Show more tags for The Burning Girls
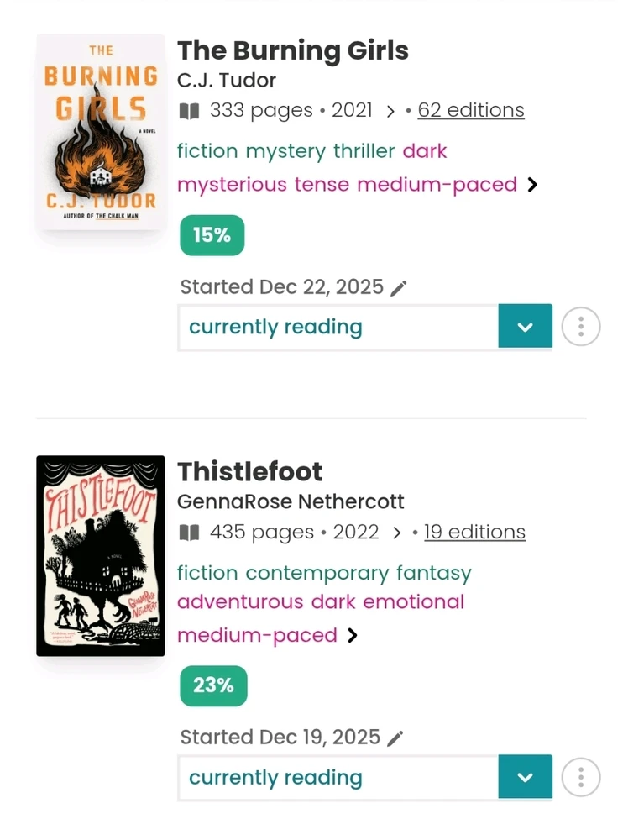The height and width of the screenshot is (840, 623). click(532, 185)
